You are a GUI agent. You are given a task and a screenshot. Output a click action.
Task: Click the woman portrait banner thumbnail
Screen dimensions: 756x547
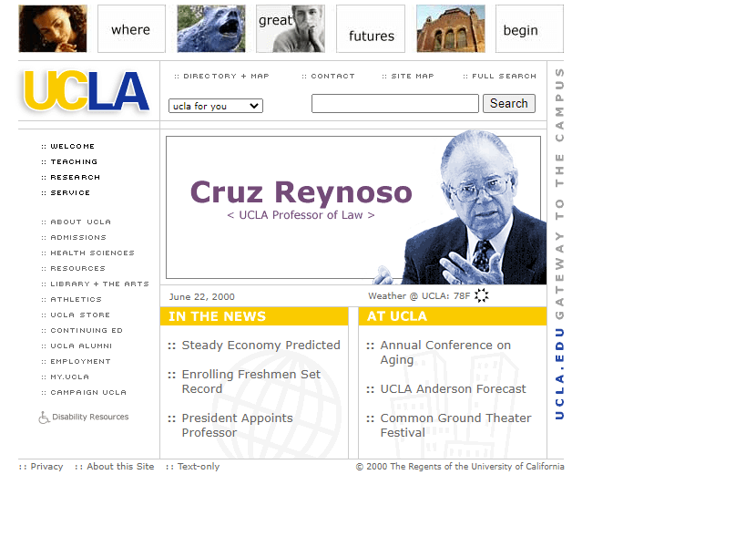pos(53,28)
